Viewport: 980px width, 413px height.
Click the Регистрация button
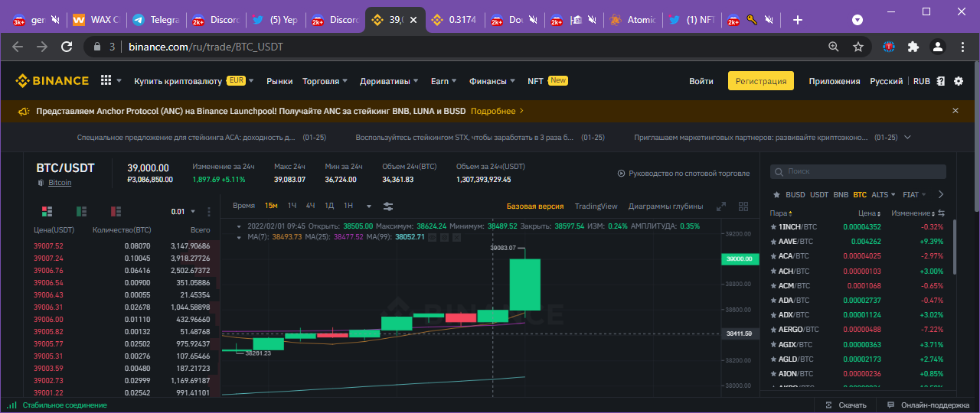point(761,81)
